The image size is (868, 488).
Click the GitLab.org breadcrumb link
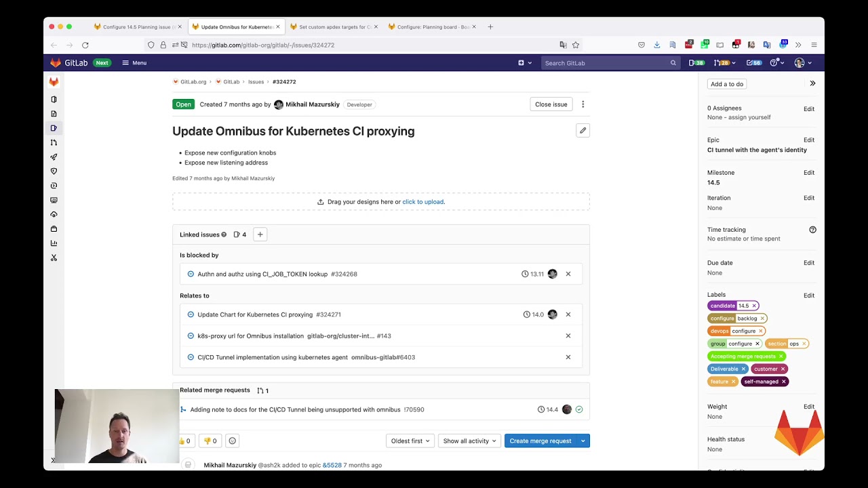[x=193, y=81]
